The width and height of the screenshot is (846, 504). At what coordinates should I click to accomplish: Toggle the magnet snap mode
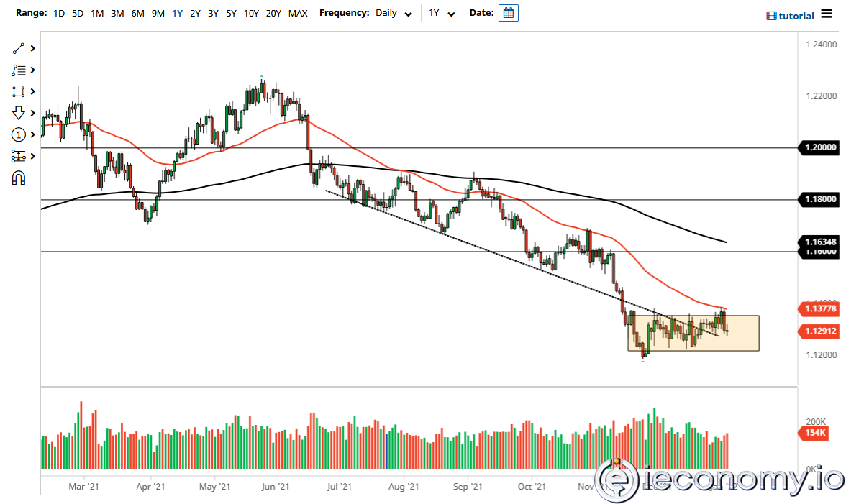pyautogui.click(x=19, y=178)
